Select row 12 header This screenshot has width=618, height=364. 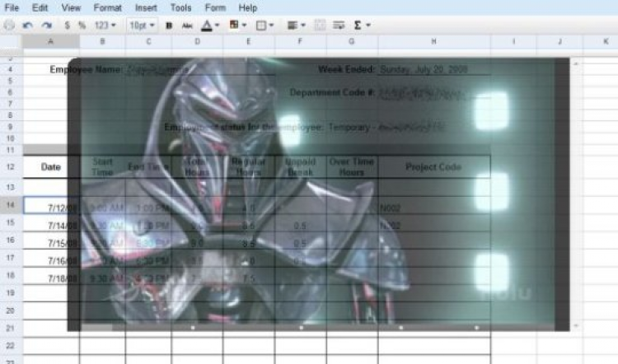11,166
